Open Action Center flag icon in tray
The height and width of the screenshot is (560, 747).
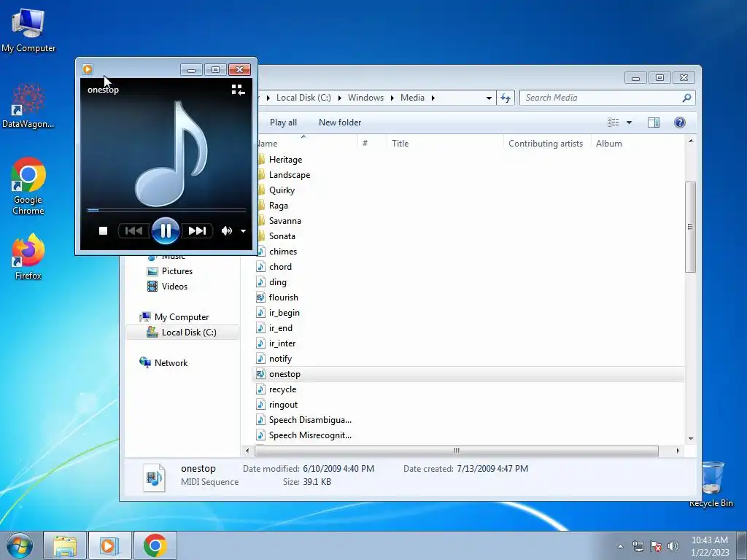coord(656,546)
